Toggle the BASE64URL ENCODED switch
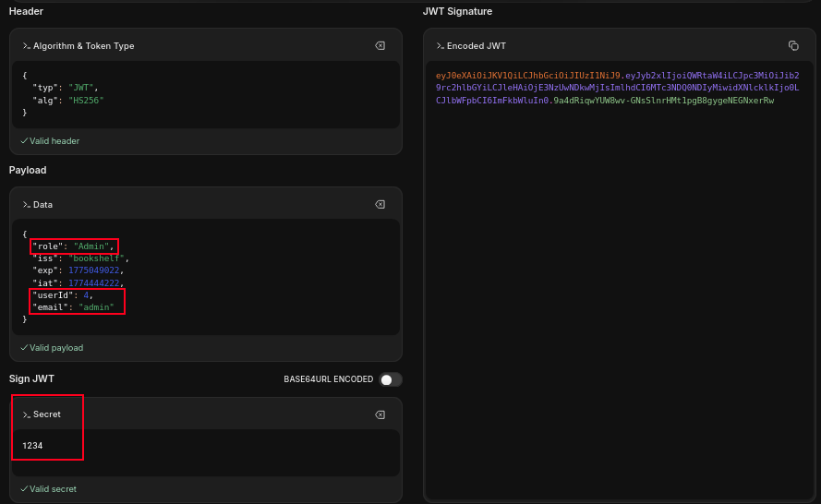 click(x=390, y=379)
